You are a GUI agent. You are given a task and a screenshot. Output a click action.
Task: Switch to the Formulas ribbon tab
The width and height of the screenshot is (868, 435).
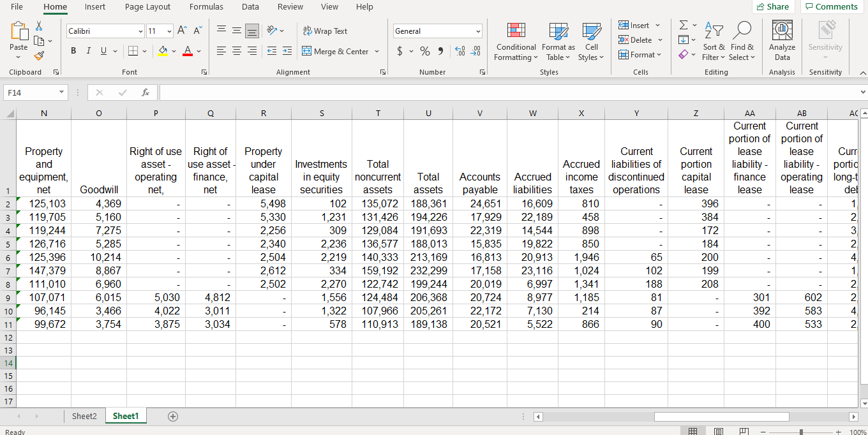(x=206, y=7)
